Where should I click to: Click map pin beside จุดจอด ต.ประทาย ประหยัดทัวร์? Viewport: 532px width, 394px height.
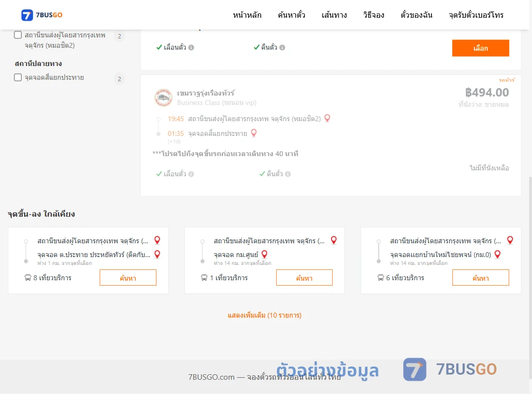(x=158, y=254)
